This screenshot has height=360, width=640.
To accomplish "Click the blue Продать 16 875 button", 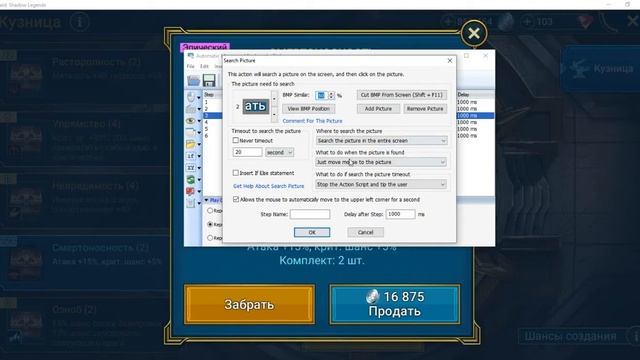I will [x=395, y=304].
